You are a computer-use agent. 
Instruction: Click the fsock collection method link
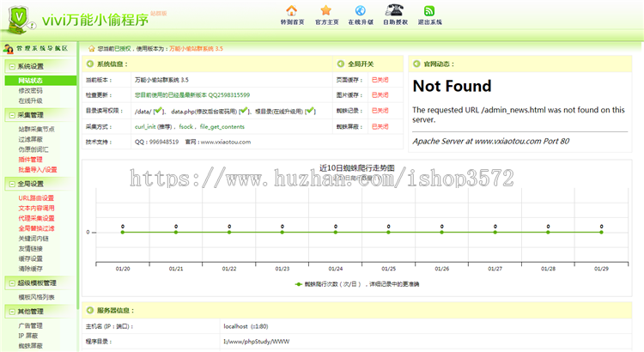tap(186, 126)
